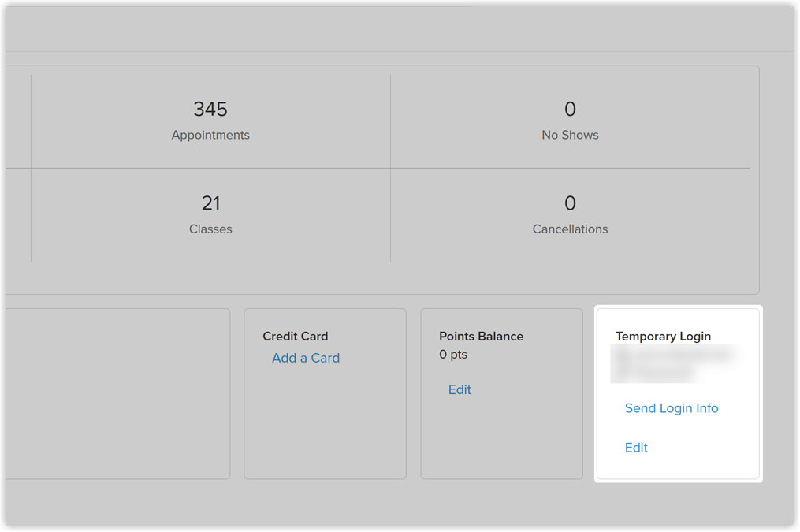Select the No Shows label
The width and height of the screenshot is (800, 532).
[x=570, y=136]
